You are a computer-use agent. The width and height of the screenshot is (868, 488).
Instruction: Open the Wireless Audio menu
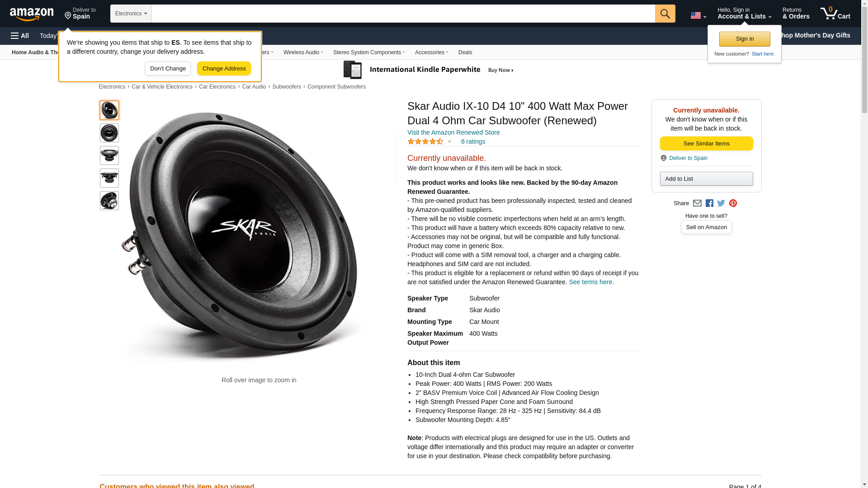point(303,52)
